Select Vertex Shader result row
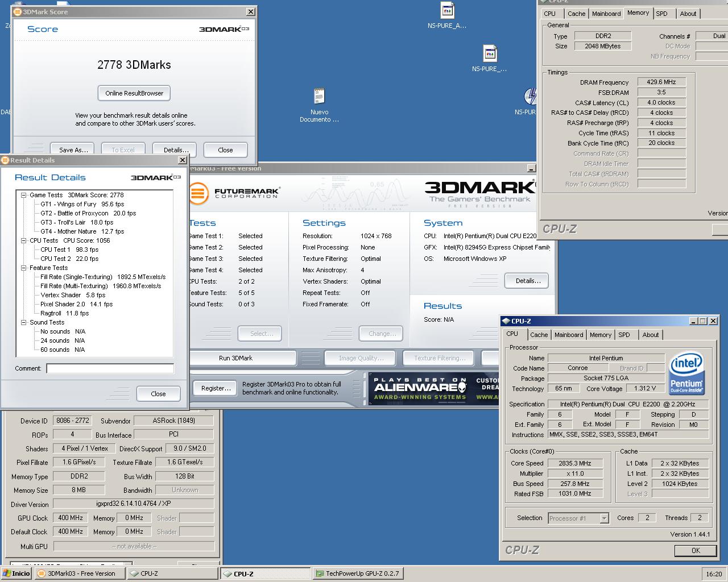 [x=73, y=295]
